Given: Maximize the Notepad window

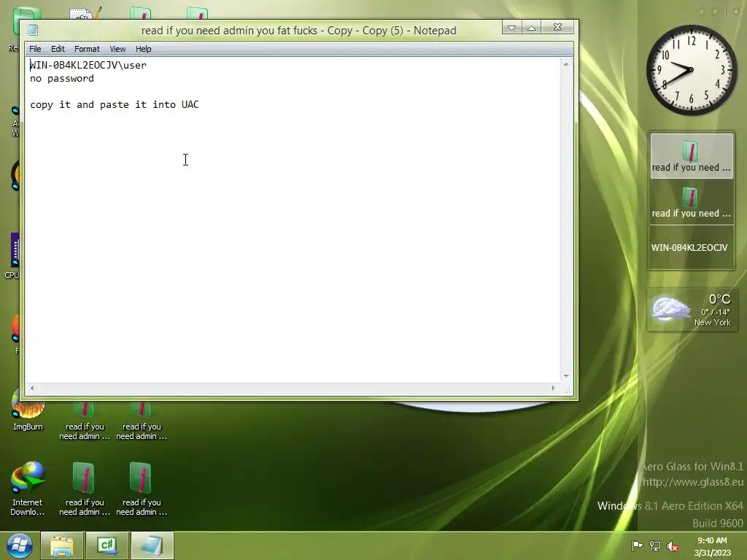Looking at the screenshot, I should pyautogui.click(x=531, y=28).
